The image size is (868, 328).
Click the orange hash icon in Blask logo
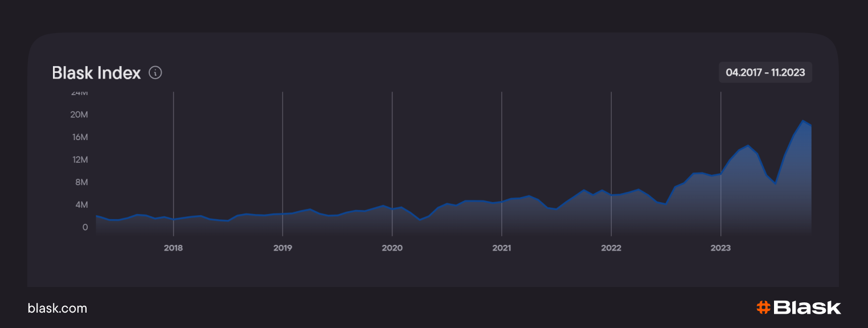click(x=763, y=307)
